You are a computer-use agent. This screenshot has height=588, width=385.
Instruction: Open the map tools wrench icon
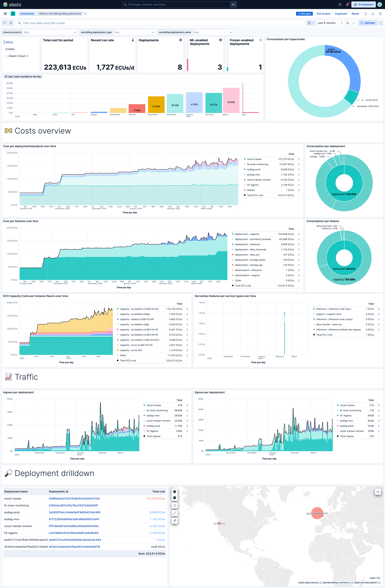175,521
